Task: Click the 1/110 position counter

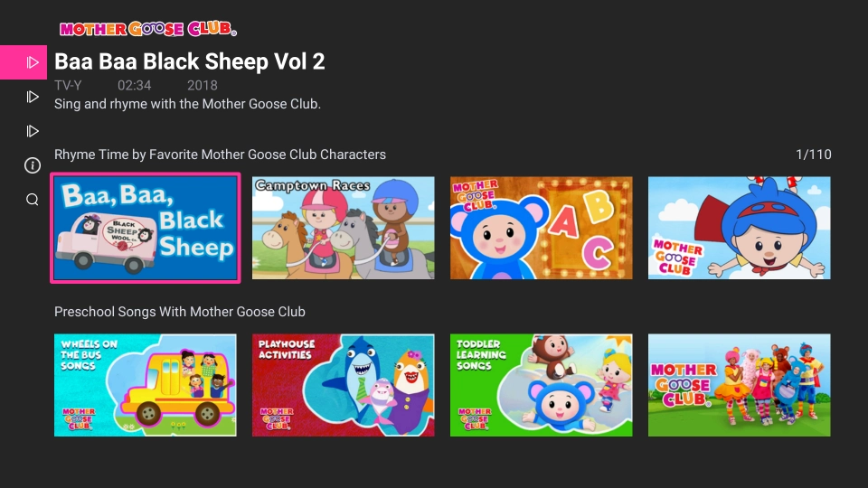Action: coord(813,155)
